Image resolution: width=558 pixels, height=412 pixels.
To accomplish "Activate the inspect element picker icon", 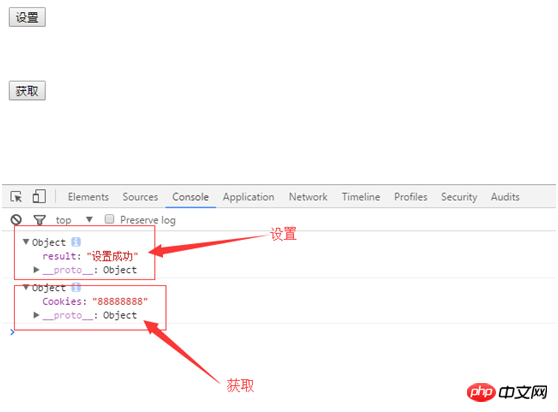I will (x=16, y=196).
